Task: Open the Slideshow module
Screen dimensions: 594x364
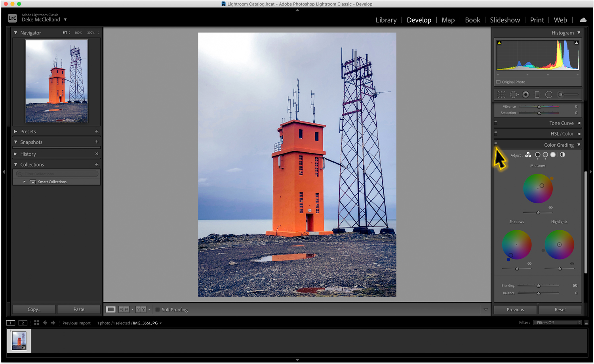Action: (x=505, y=20)
